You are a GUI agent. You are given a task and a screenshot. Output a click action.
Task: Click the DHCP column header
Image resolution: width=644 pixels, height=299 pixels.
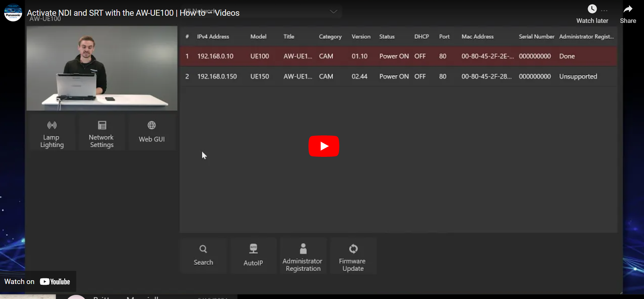422,36
